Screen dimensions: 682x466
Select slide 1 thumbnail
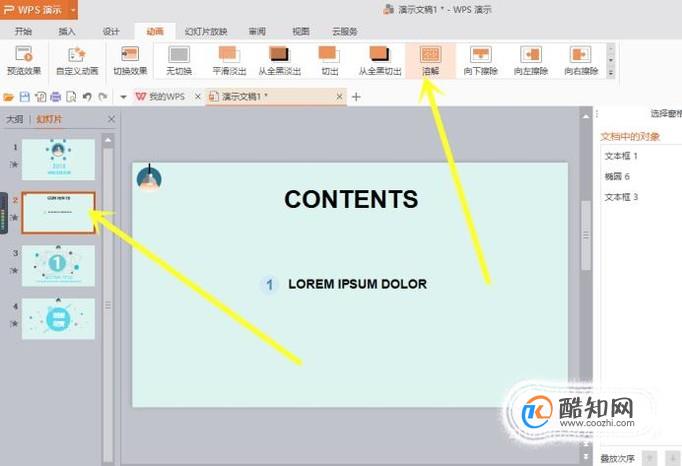(x=58, y=159)
